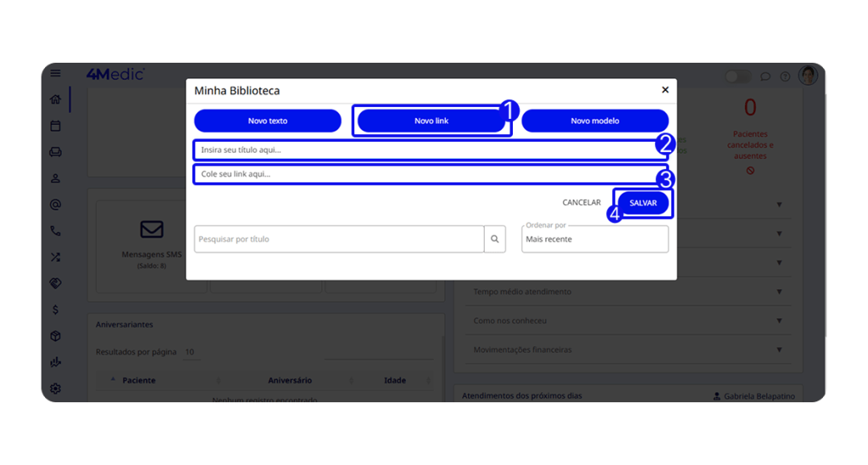Go to home via sidebar house icon
Screen dimensions: 868x465
click(55, 99)
